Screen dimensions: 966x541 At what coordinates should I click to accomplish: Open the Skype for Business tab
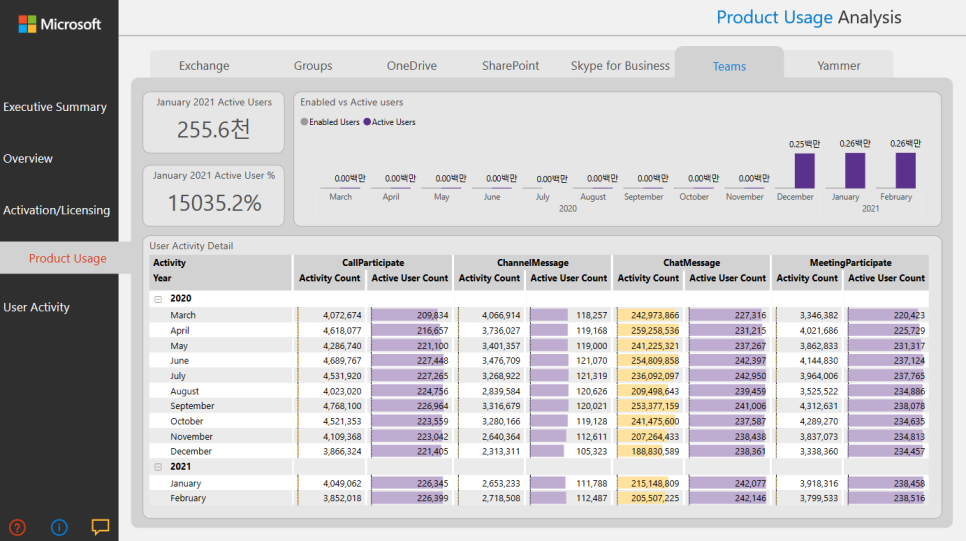click(620, 65)
